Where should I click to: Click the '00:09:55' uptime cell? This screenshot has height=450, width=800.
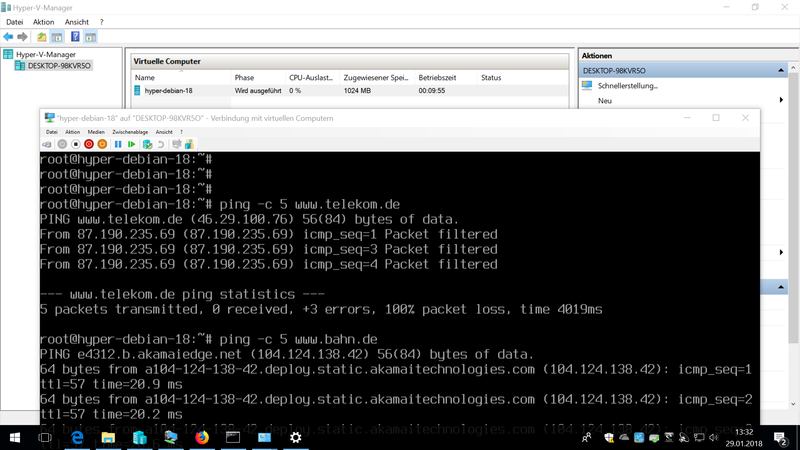click(432, 90)
